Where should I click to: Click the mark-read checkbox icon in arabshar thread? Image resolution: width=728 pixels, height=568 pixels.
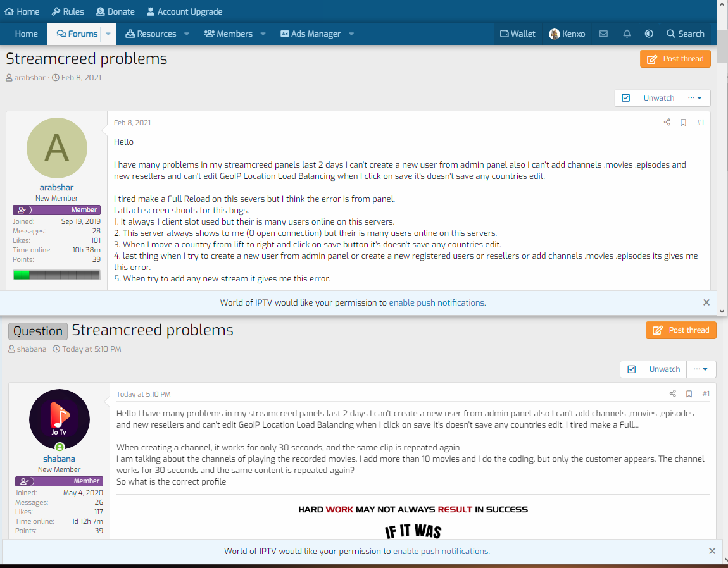click(x=626, y=98)
